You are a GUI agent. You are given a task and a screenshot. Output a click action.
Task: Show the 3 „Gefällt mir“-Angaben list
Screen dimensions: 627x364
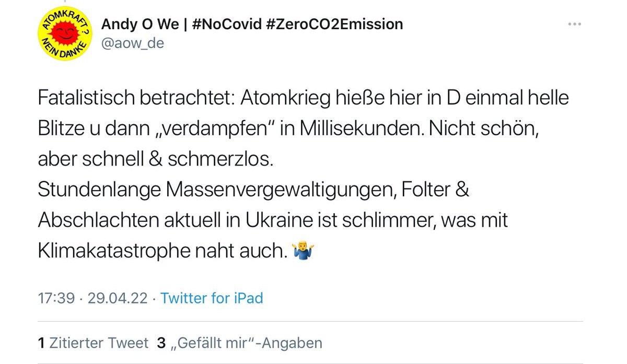240,343
